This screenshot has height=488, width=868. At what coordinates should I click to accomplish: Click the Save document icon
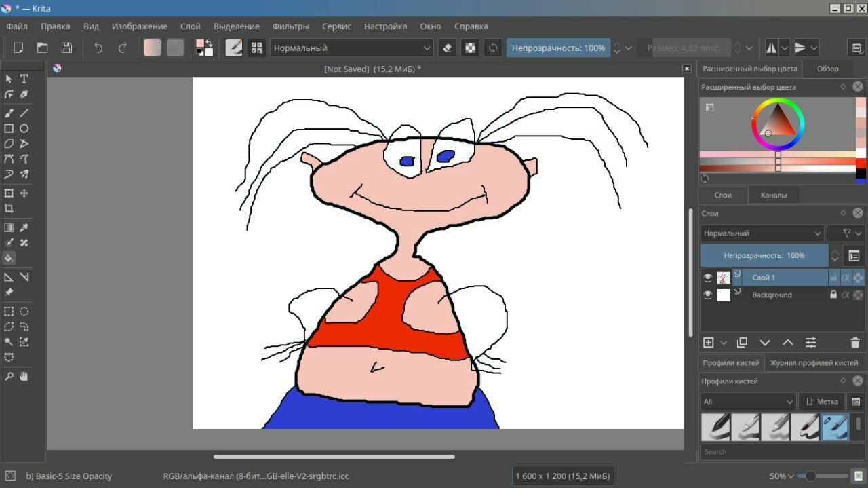(66, 48)
